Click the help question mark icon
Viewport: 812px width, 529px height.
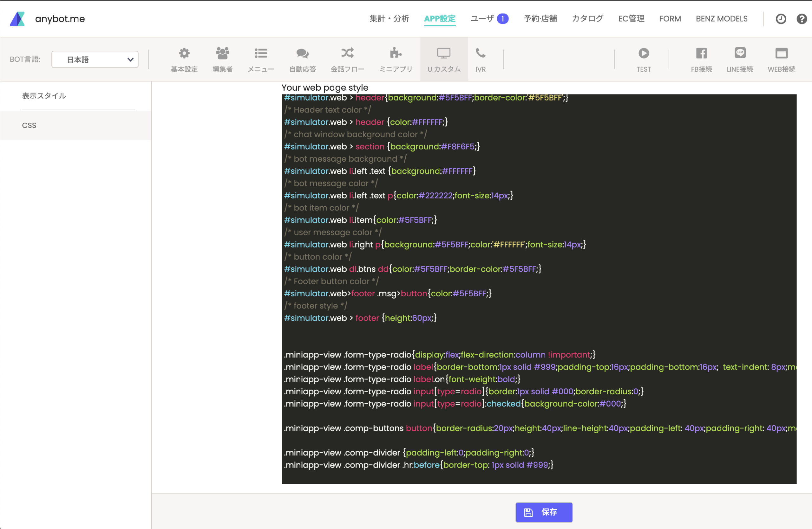click(x=802, y=19)
